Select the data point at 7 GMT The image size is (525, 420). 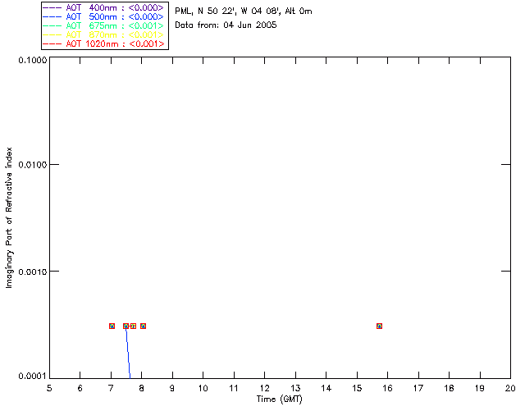click(112, 326)
